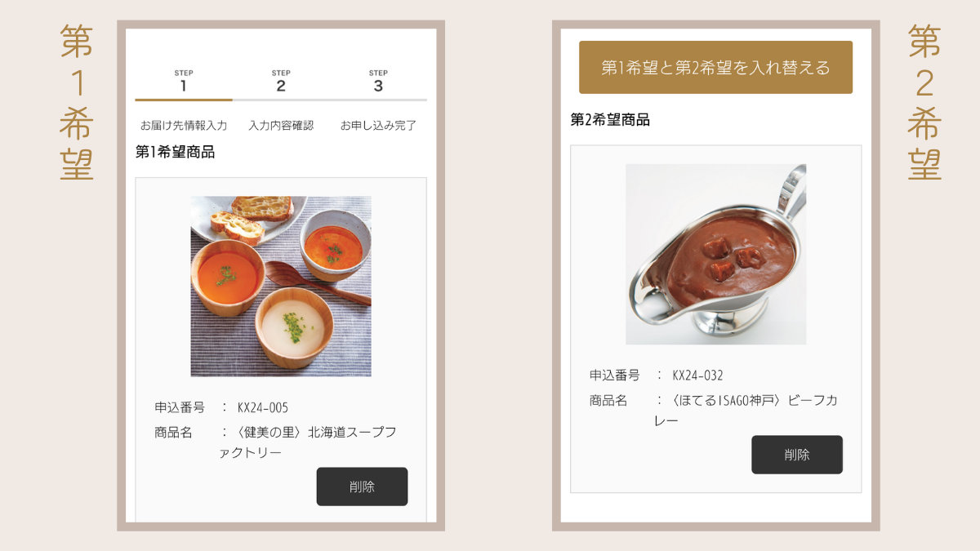
Task: Click the 第2希望商品 heading
Action: tap(610, 120)
